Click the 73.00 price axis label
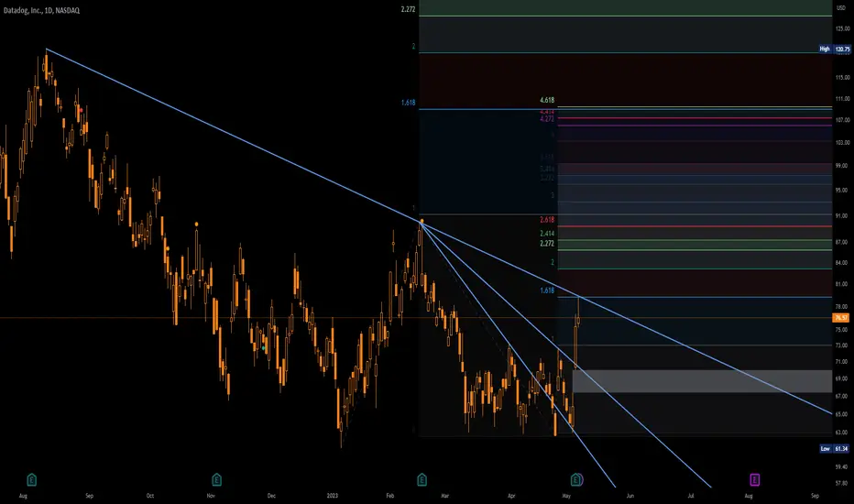The width and height of the screenshot is (854, 504). pos(842,345)
